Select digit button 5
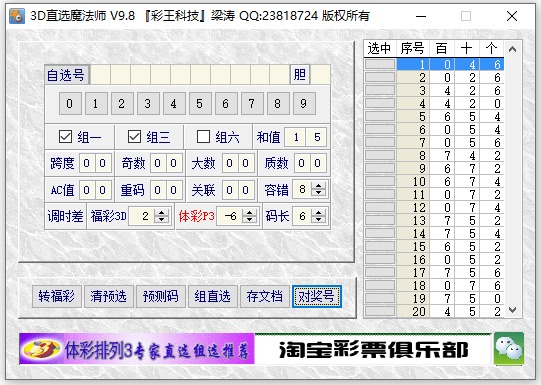This screenshot has width=541, height=385. point(200,103)
